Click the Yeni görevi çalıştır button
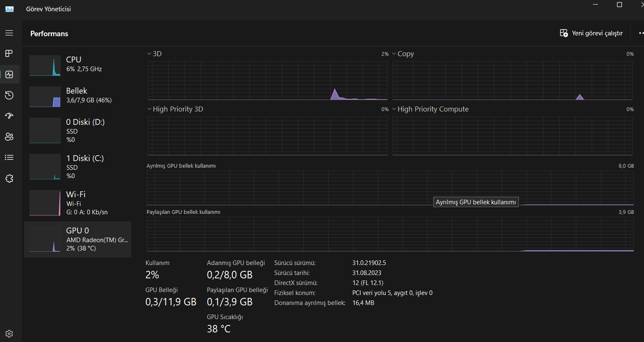644x342 pixels. (591, 33)
